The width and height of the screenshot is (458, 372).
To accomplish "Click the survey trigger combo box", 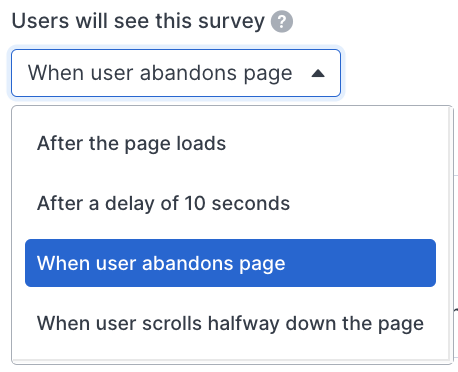I will pyautogui.click(x=176, y=73).
